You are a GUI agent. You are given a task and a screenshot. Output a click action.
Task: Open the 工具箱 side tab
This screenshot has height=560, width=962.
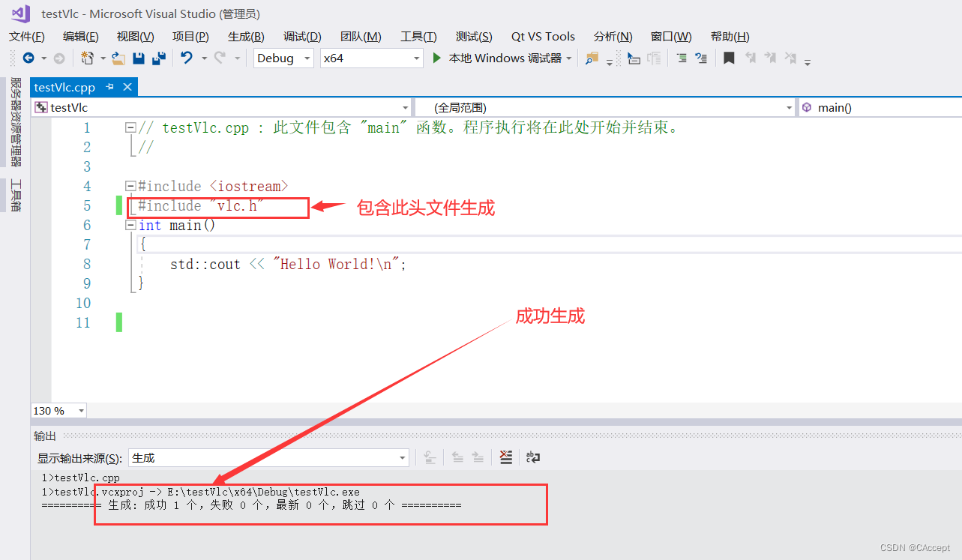coord(16,196)
